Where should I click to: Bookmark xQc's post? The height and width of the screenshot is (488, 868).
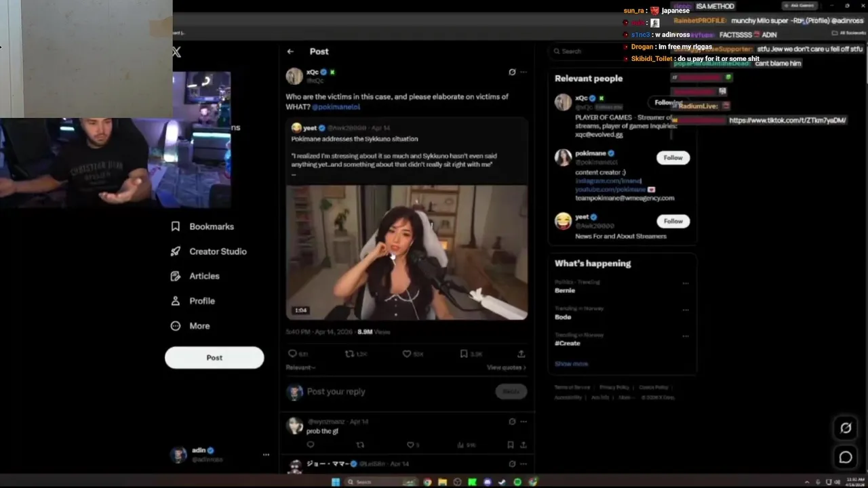[464, 354]
